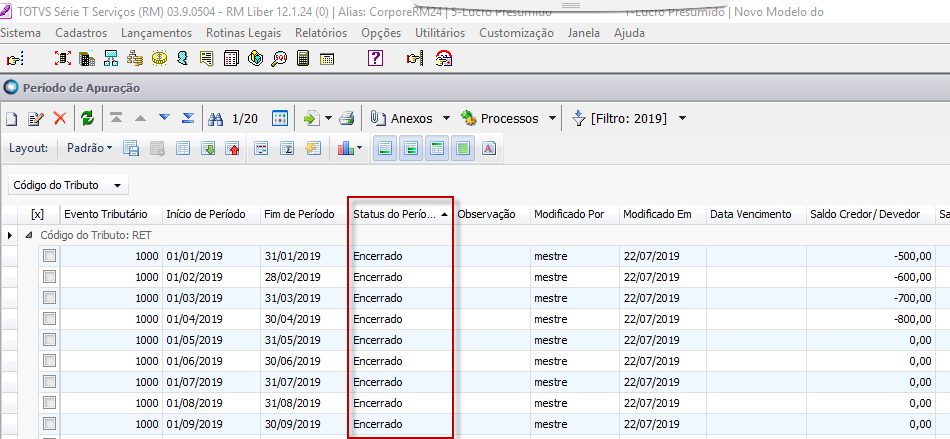Delete record using the red X icon

[x=60, y=118]
